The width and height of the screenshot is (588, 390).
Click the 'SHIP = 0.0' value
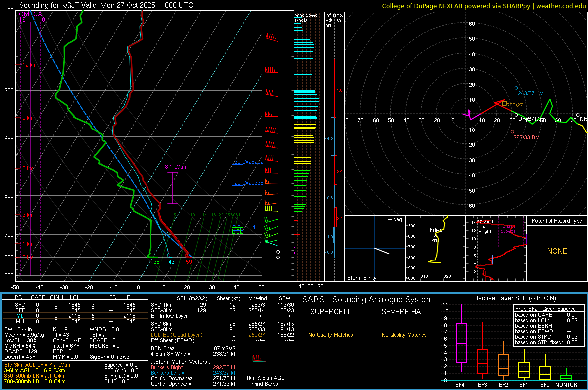[117, 381]
